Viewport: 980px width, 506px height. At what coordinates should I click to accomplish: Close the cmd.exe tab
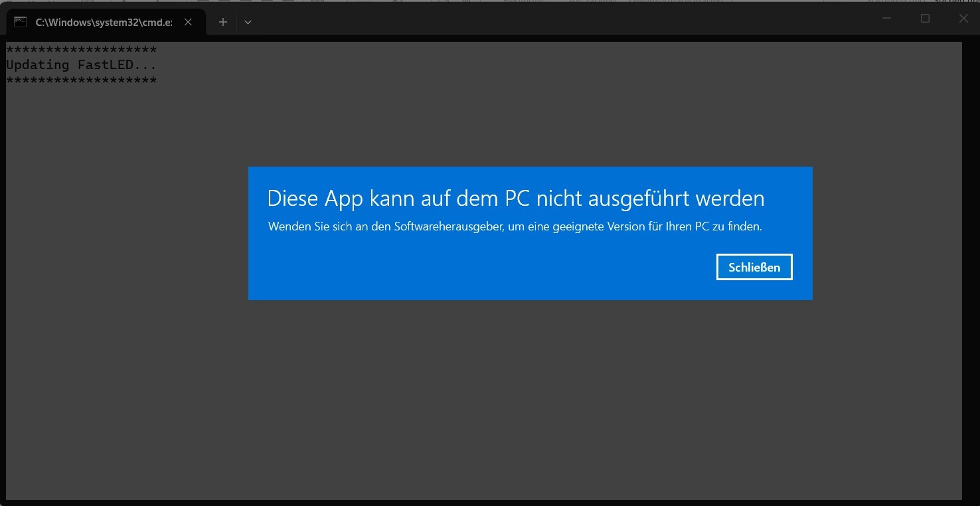(x=188, y=22)
